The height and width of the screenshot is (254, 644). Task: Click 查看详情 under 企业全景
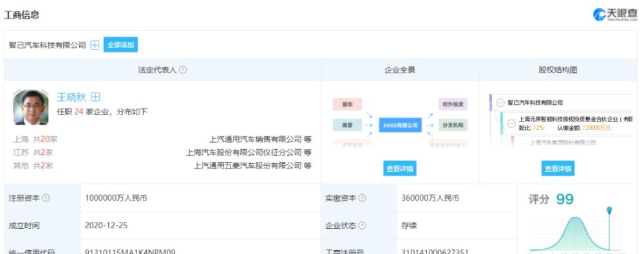(x=400, y=168)
